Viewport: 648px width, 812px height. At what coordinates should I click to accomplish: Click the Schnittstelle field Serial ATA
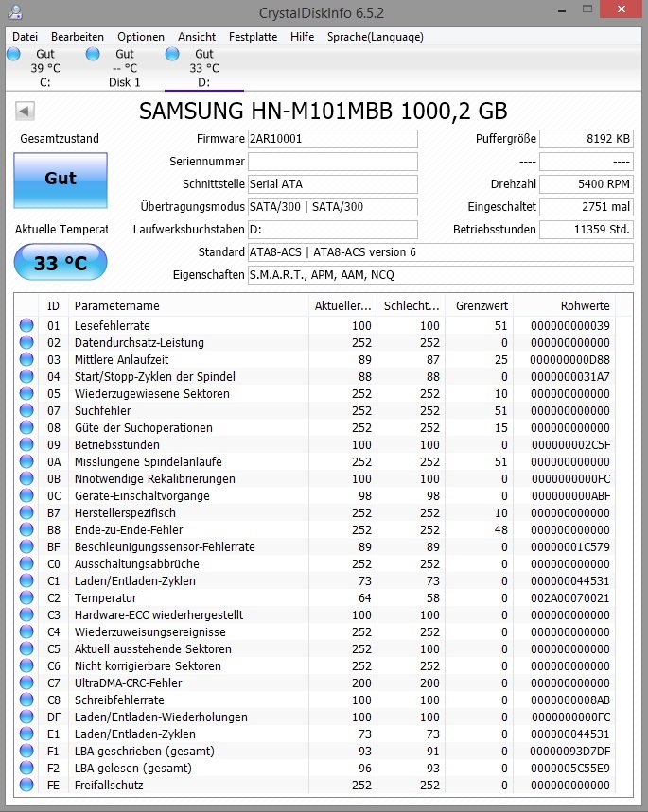pos(333,183)
